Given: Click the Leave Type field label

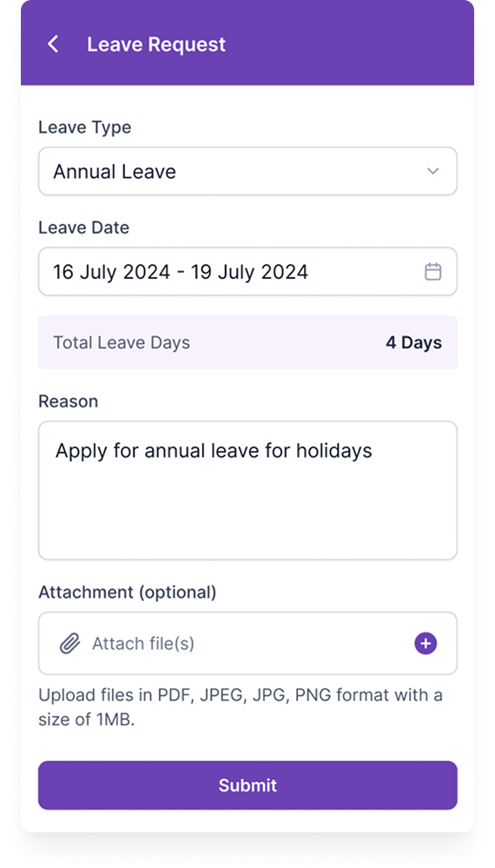Looking at the screenshot, I should click(84, 128).
